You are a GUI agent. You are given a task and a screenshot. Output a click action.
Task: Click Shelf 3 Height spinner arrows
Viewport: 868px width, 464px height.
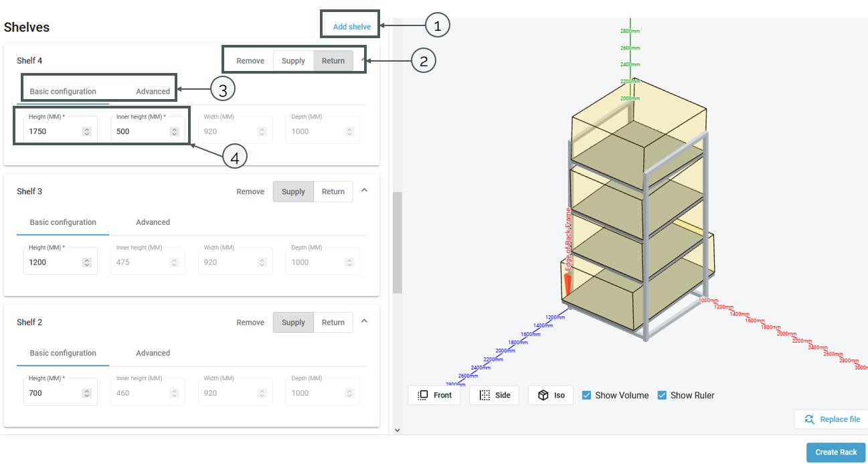tap(87, 262)
